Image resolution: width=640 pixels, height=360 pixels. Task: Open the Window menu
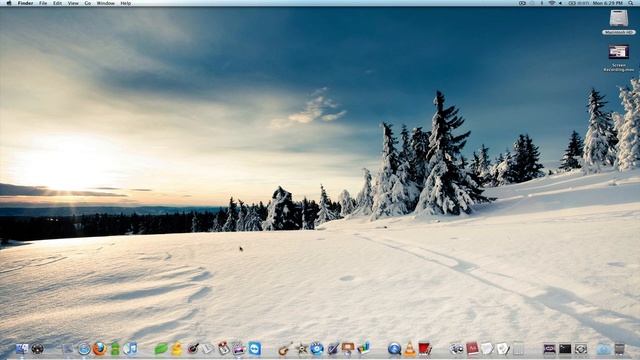105,3
